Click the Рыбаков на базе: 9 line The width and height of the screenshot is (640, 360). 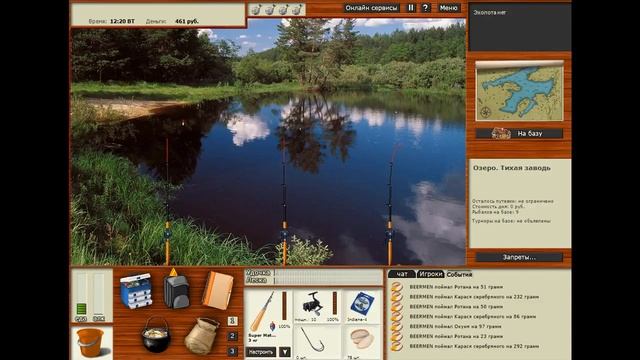point(495,212)
